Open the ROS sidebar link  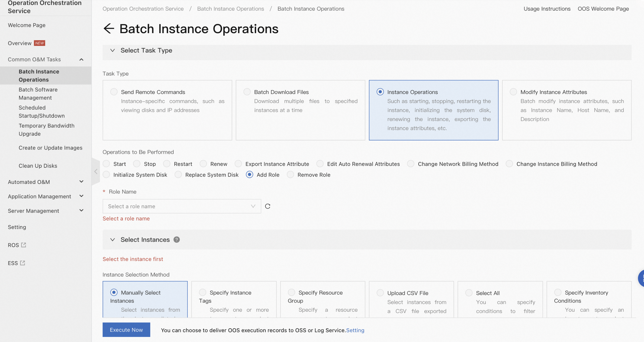point(13,245)
